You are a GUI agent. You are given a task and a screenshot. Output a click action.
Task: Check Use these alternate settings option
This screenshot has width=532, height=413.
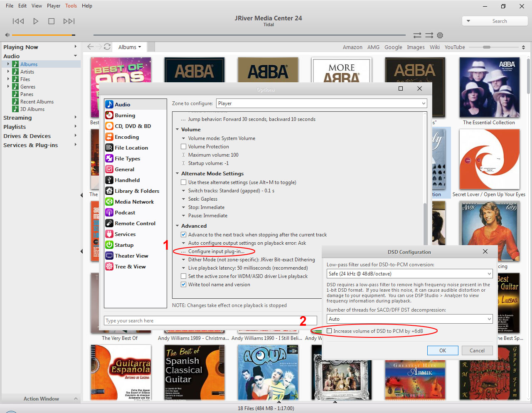(x=183, y=182)
